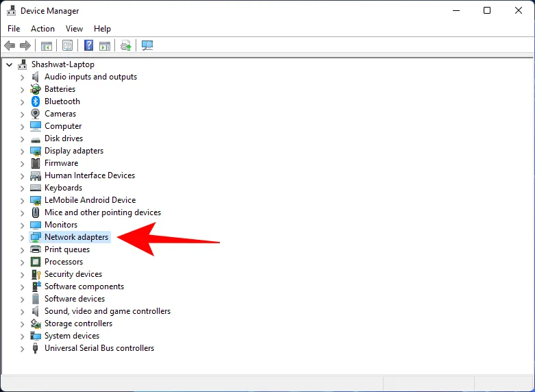This screenshot has height=392, width=535.
Task: Click the Forward arrow toolbar icon
Action: pyautogui.click(x=25, y=45)
